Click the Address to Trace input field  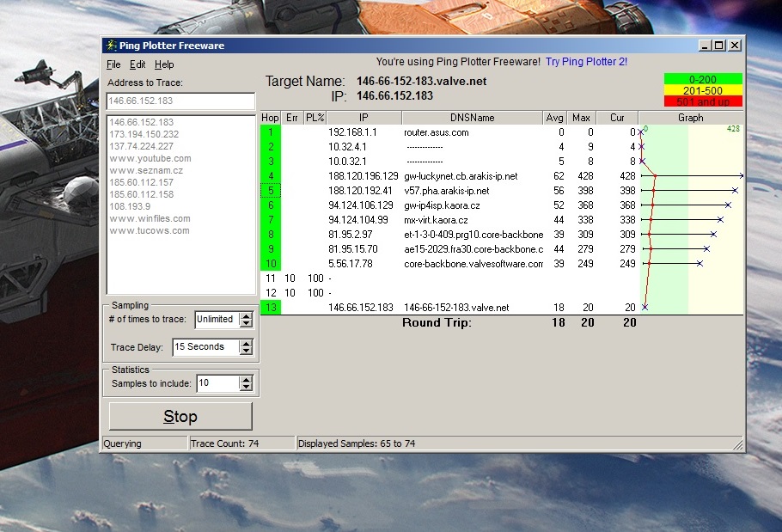point(180,101)
